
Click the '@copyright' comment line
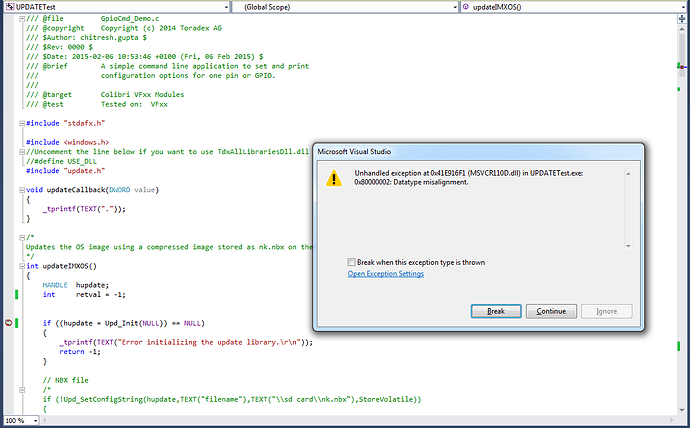124,28
